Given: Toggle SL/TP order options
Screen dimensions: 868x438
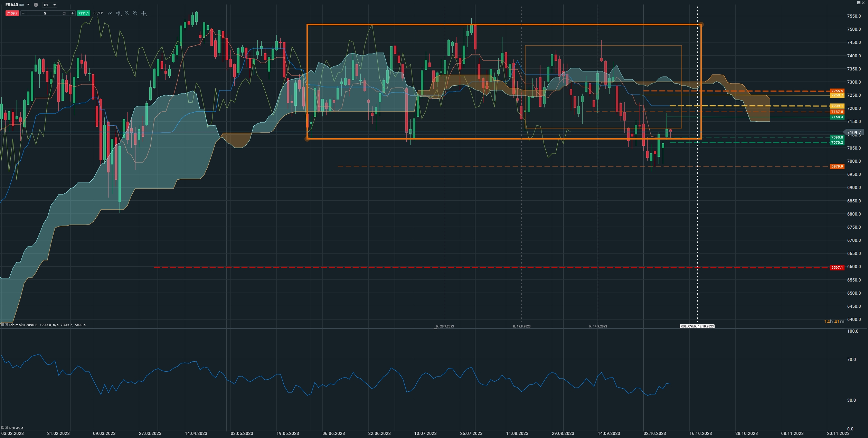Looking at the screenshot, I should coord(98,13).
